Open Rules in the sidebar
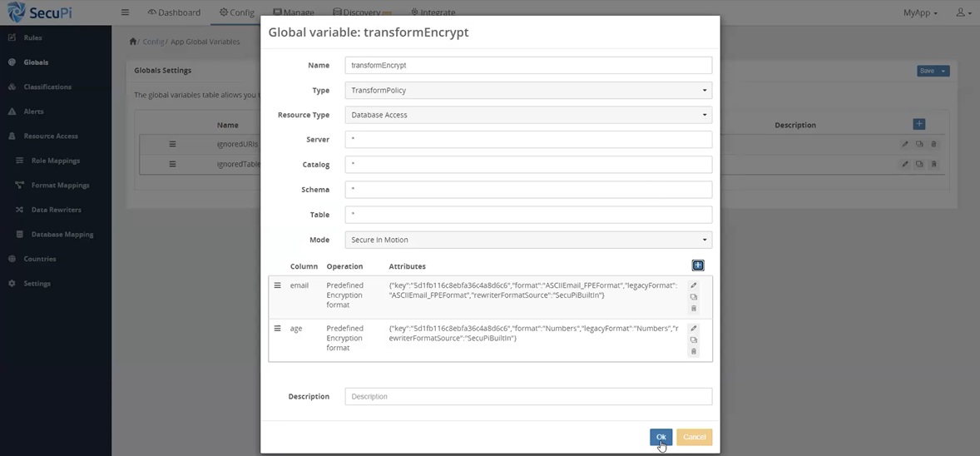 [x=32, y=37]
